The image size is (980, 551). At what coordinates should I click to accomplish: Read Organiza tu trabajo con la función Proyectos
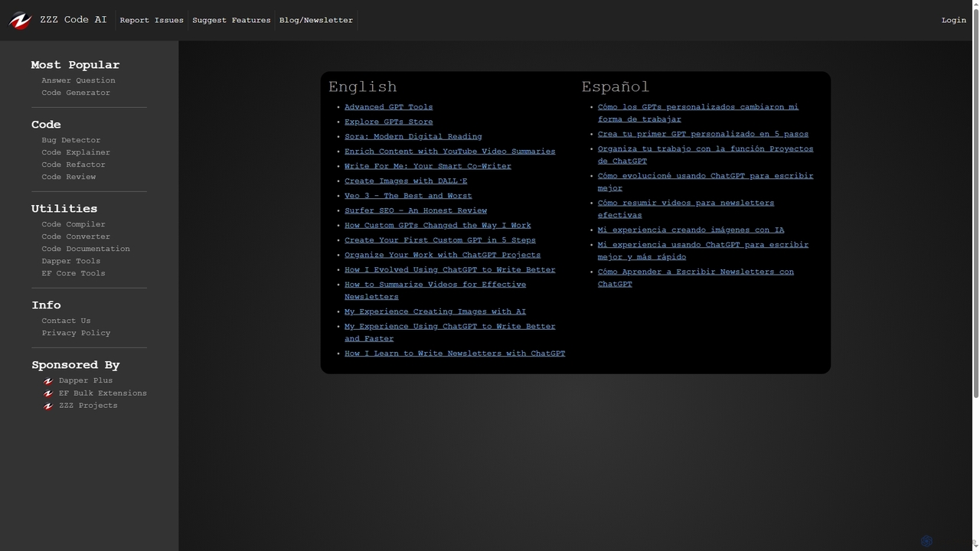pos(705,155)
